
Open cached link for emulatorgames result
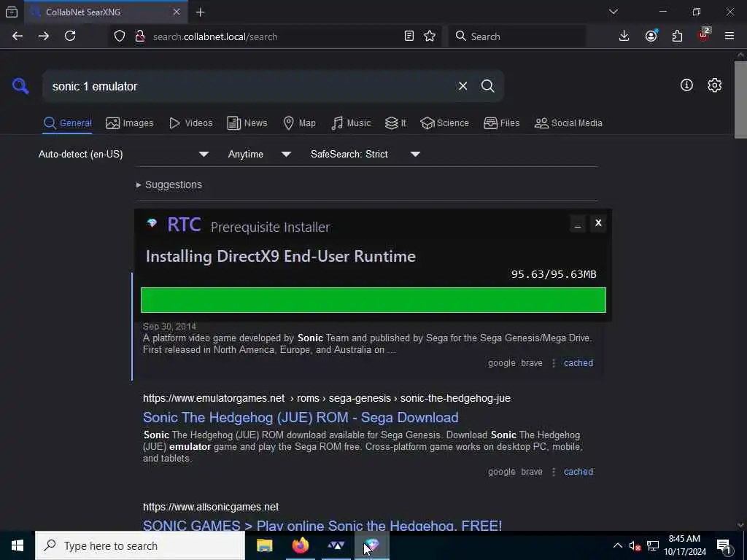tap(578, 472)
